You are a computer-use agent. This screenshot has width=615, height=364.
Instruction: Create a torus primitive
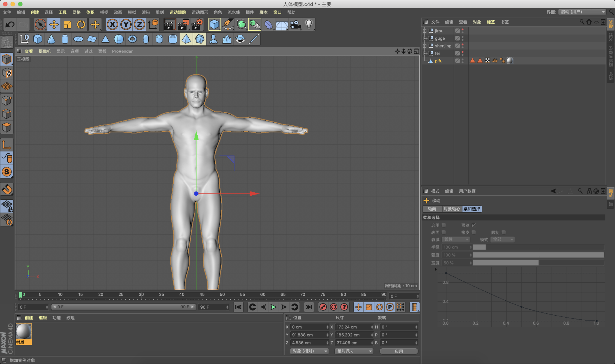coord(132,39)
